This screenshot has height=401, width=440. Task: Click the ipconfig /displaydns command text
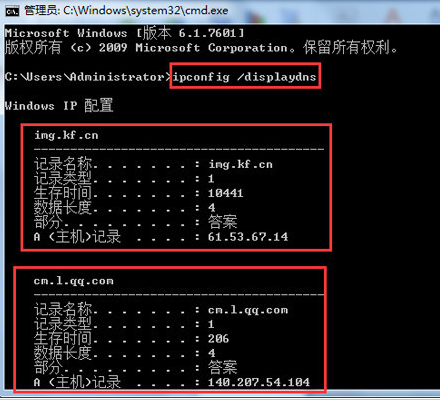click(244, 77)
